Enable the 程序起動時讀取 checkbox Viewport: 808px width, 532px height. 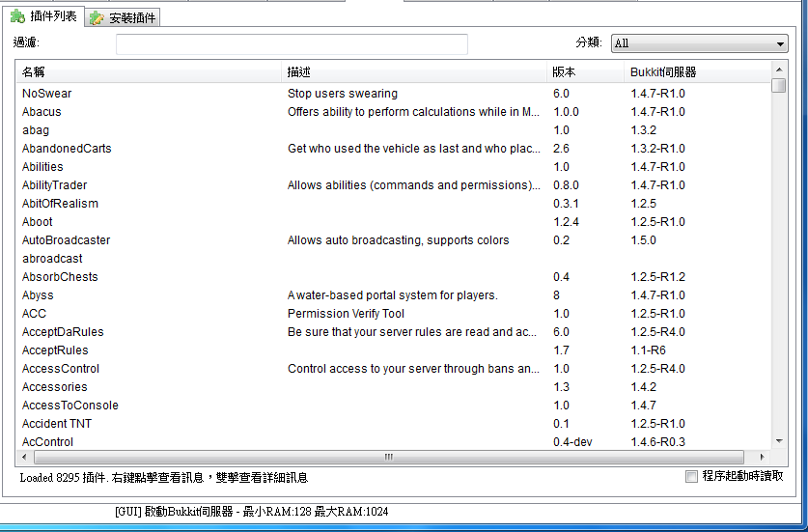pyautogui.click(x=691, y=476)
